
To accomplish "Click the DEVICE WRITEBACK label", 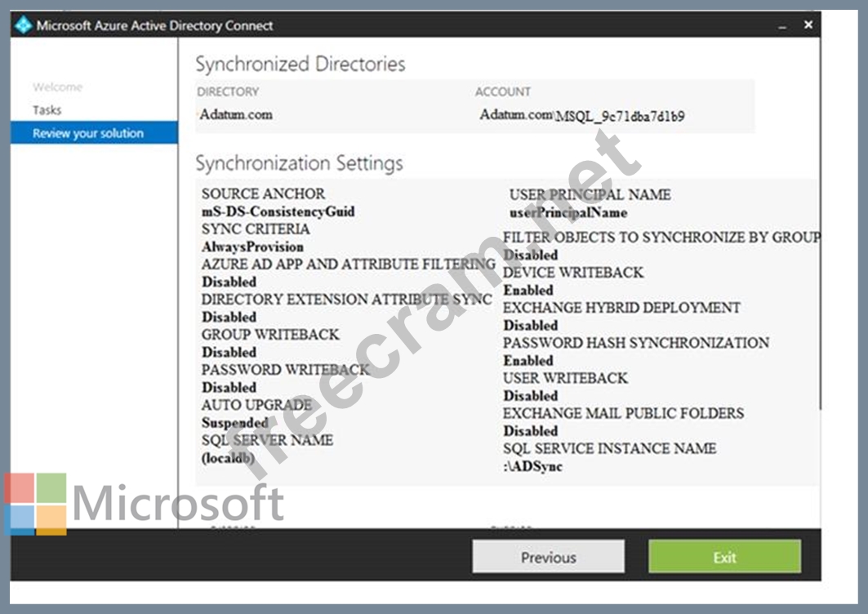I will click(x=573, y=273).
